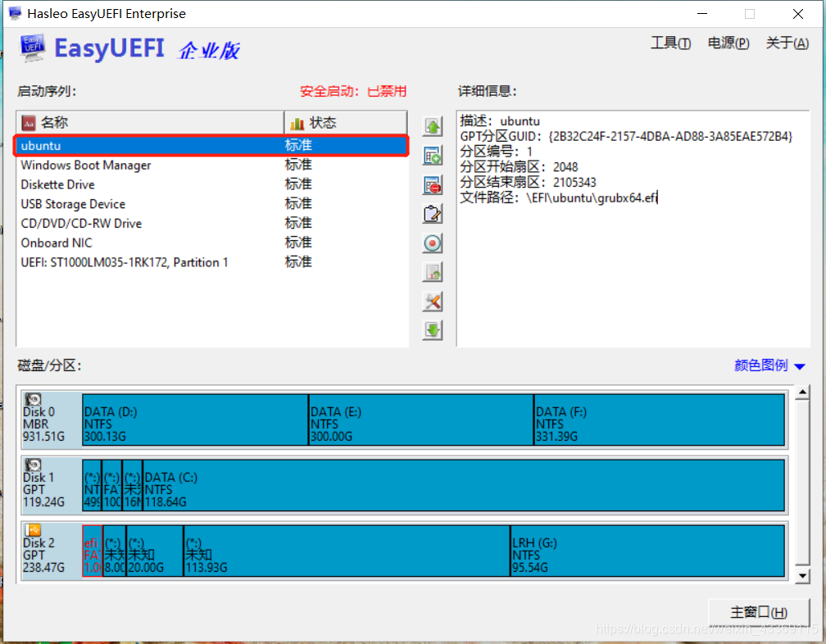
Task: Open the 工具(T) menu
Action: 670,43
